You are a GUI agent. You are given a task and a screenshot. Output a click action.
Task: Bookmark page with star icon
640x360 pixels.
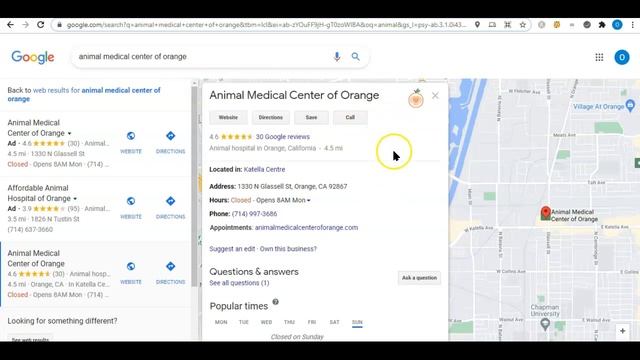(x=522, y=25)
